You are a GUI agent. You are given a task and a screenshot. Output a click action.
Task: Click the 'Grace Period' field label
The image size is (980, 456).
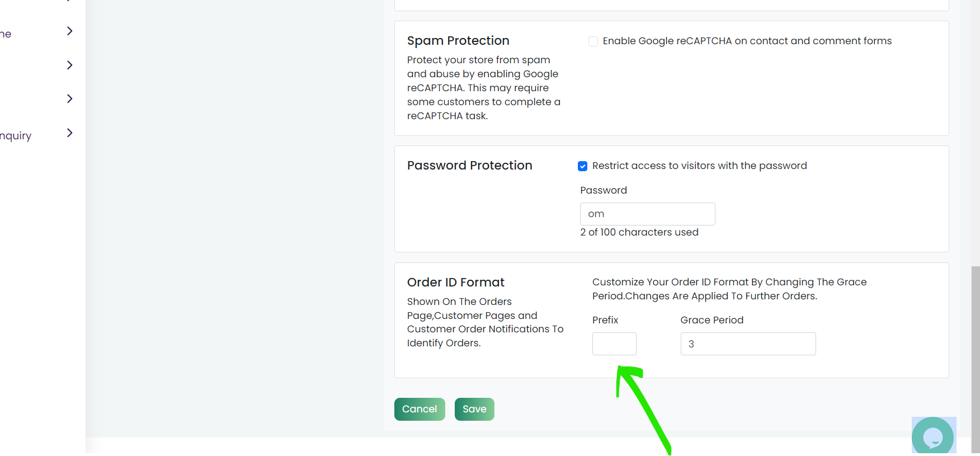coord(712,320)
